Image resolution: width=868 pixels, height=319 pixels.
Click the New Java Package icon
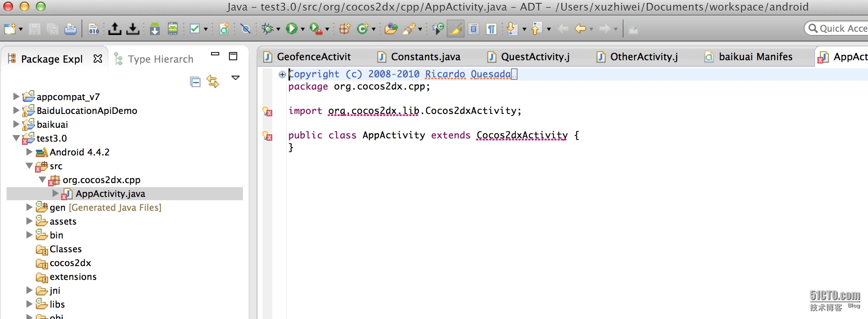(x=345, y=29)
